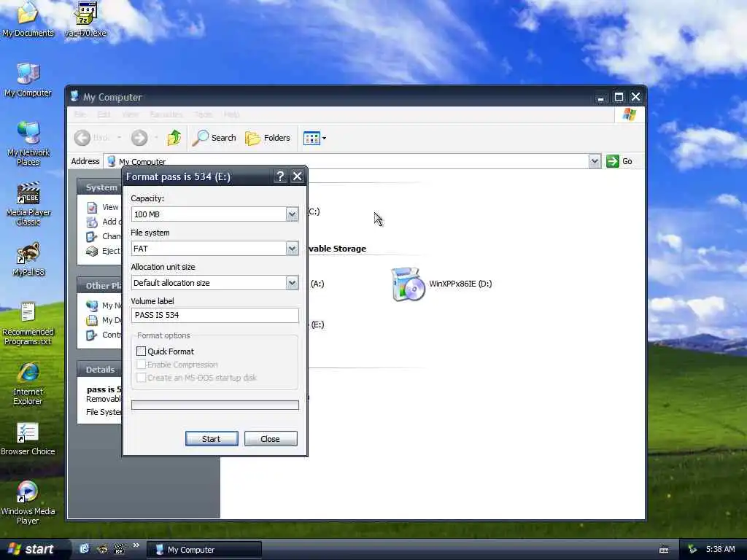Maximize the My Computer window
Viewport: 747px width, 560px height.
click(x=619, y=97)
